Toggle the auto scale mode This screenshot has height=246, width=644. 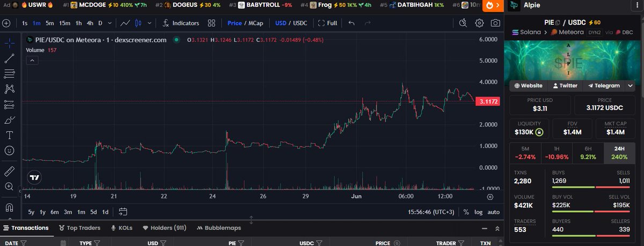[x=494, y=212]
